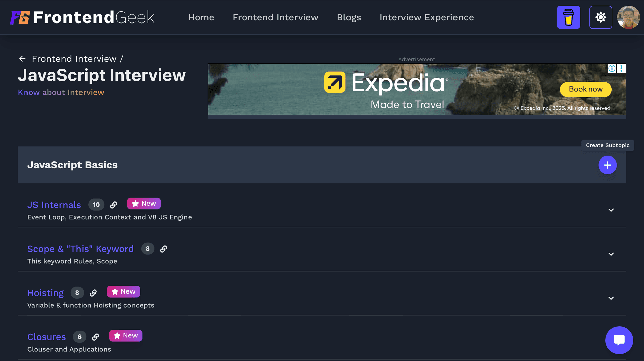The image size is (644, 361).
Task: Click the New badge on Hoisting
Action: [123, 291]
